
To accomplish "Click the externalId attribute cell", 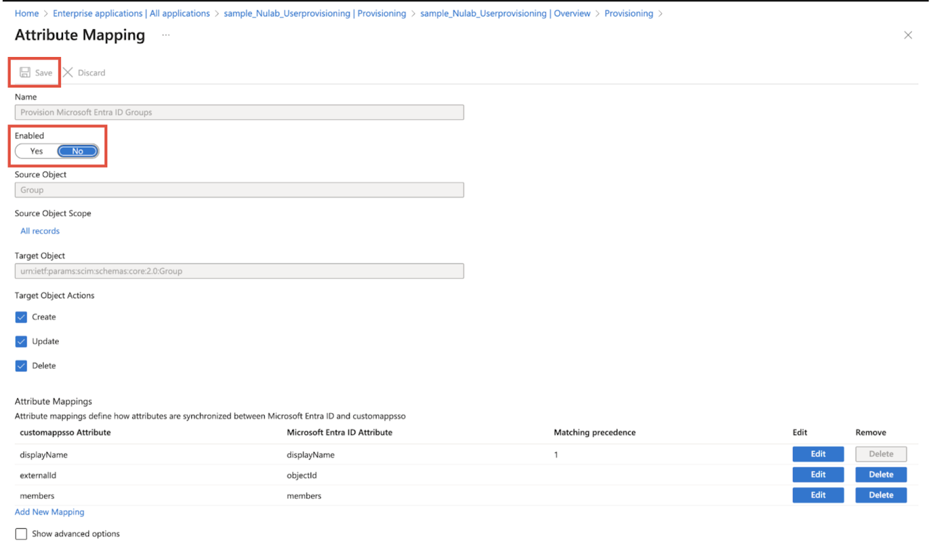I will (x=38, y=475).
